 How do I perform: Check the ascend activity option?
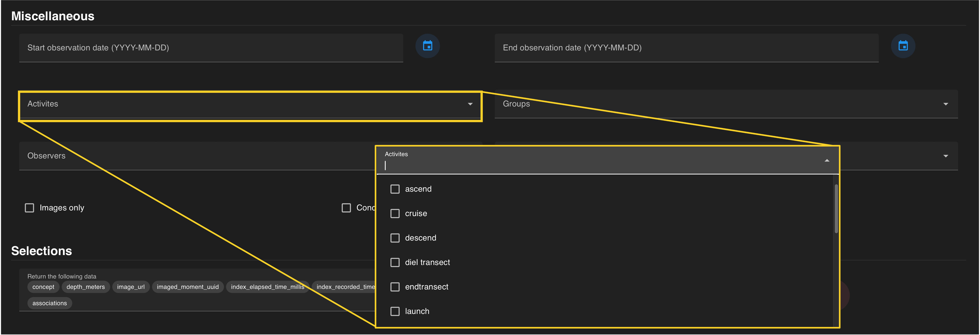(x=395, y=189)
